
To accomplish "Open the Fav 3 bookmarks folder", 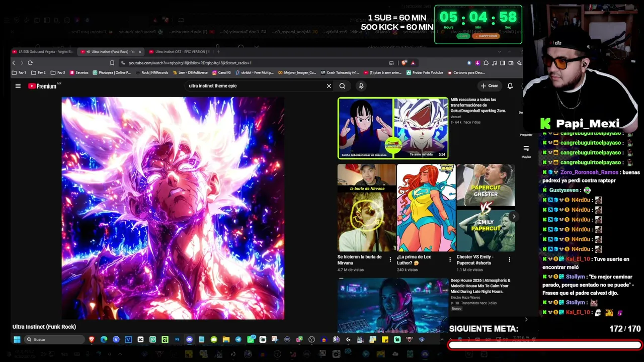I will pyautogui.click(x=58, y=72).
